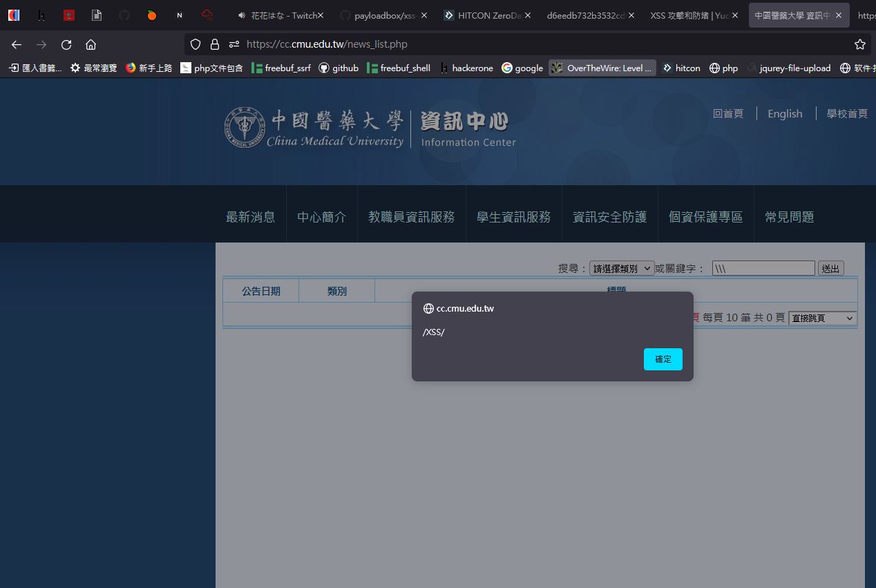876x588 pixels.
Task: Open the jqurey-file-upload bookmark
Action: coord(788,68)
